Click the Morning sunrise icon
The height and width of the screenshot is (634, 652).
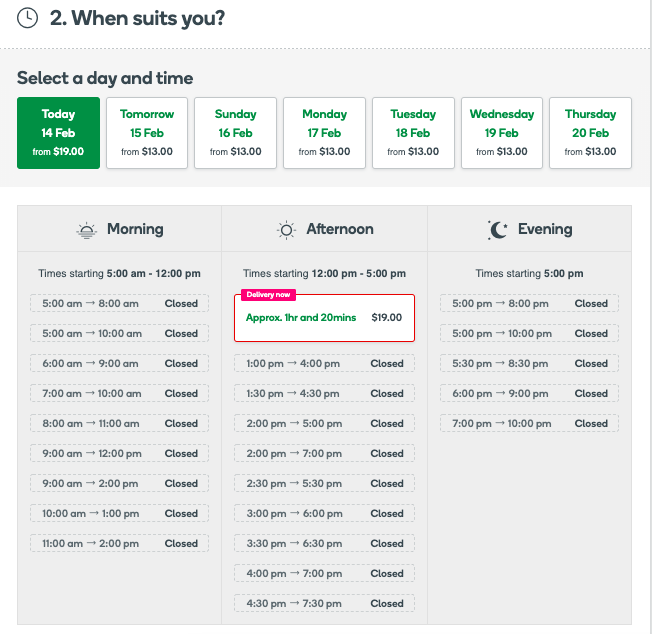coord(86,230)
